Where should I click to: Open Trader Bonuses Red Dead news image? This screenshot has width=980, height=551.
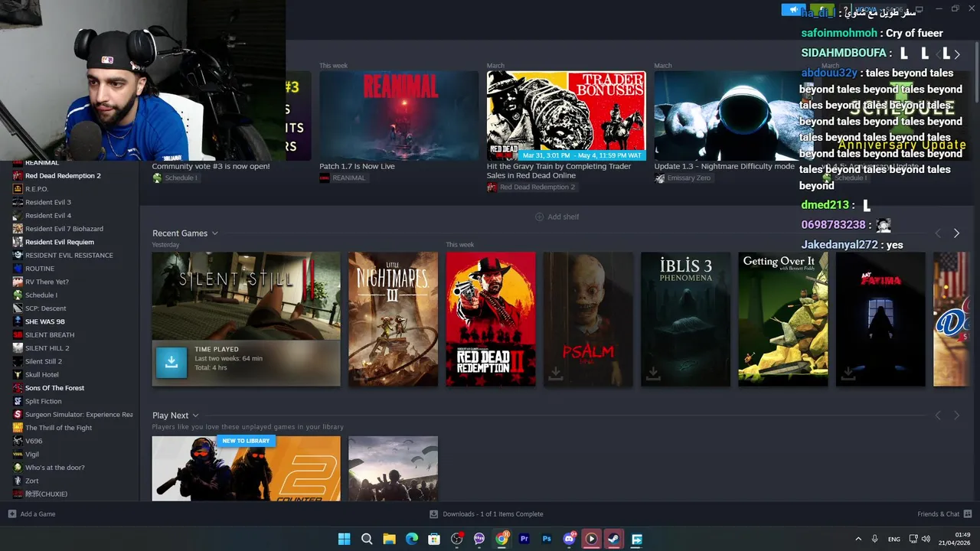566,116
